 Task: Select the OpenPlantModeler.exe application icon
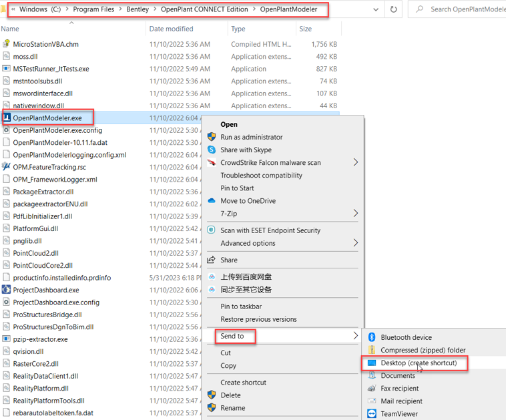click(7, 118)
